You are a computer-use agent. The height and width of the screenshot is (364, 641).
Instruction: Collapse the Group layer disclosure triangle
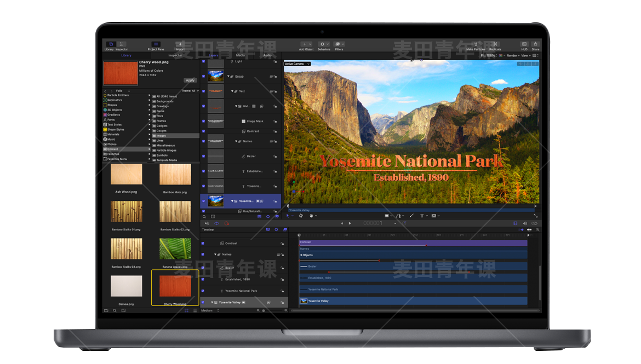pyautogui.click(x=228, y=77)
